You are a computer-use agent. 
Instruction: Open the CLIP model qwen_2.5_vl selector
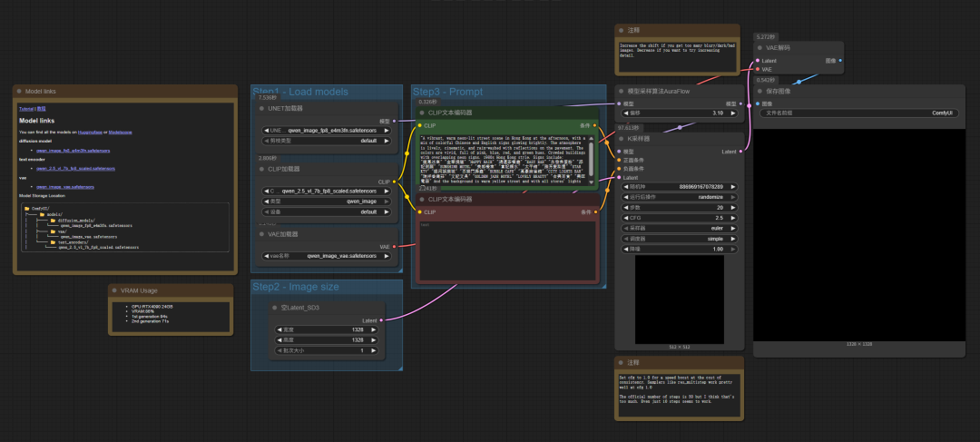tap(327, 191)
